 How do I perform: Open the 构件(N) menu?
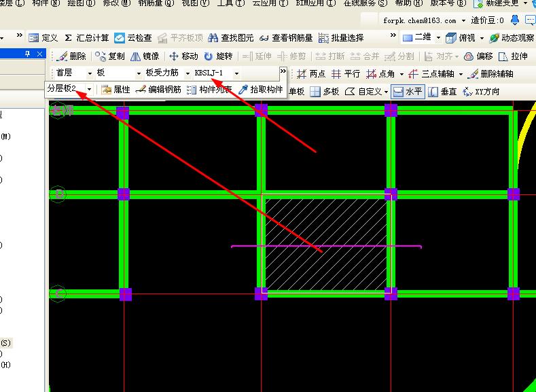(x=46, y=3)
